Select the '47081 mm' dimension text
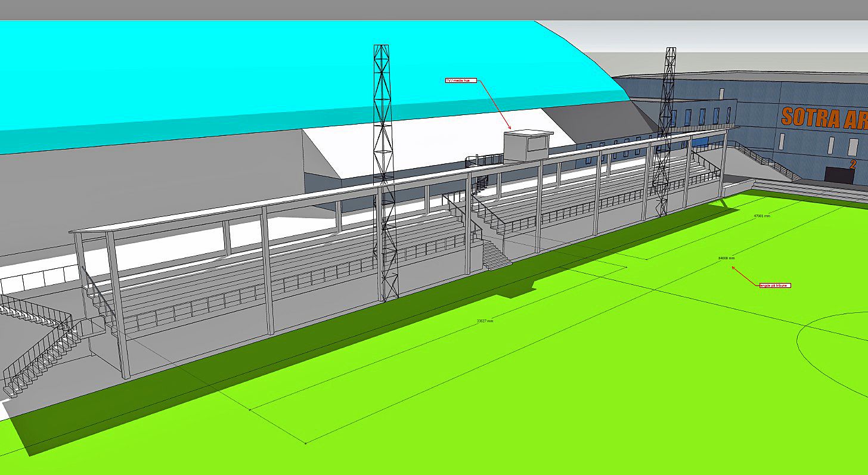 [762, 216]
